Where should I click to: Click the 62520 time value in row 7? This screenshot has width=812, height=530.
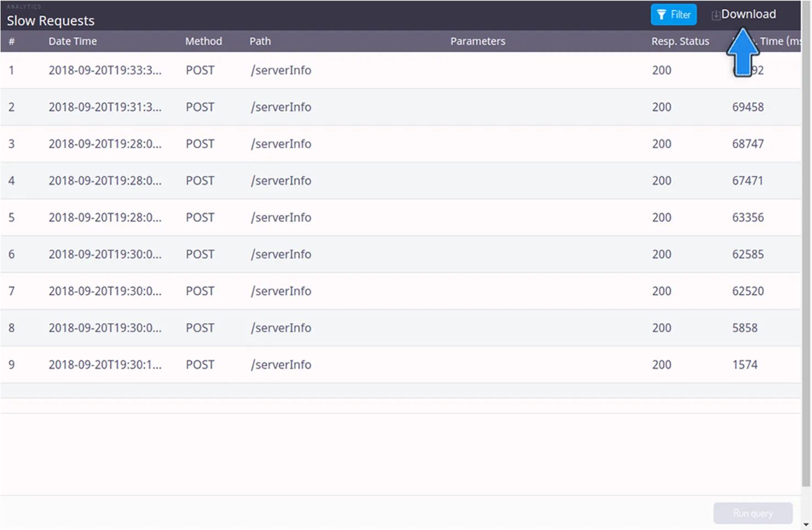[747, 291]
